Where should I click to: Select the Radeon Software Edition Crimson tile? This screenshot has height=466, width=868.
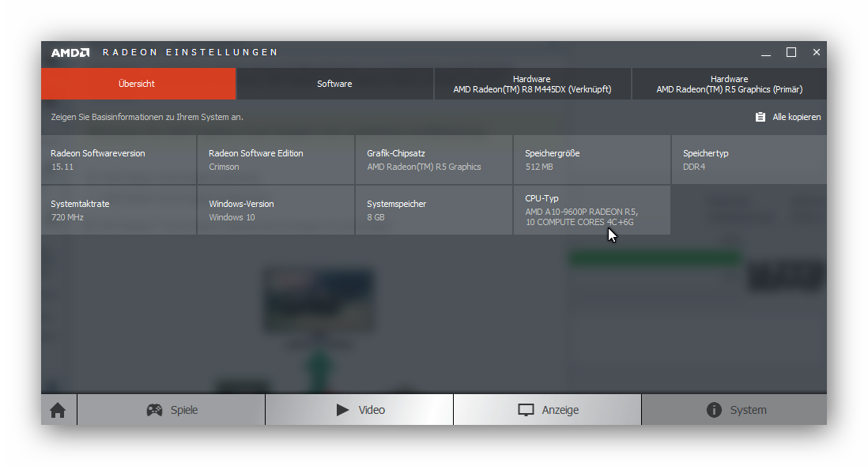(276, 160)
